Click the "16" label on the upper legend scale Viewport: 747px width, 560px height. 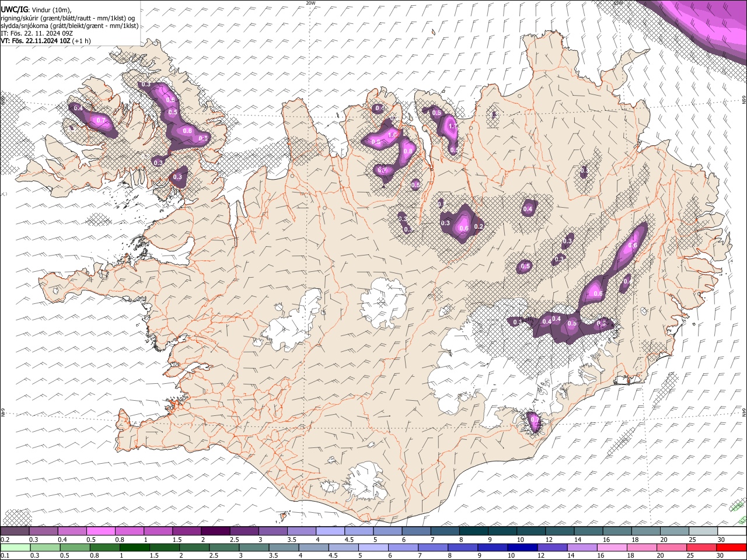[x=607, y=540]
